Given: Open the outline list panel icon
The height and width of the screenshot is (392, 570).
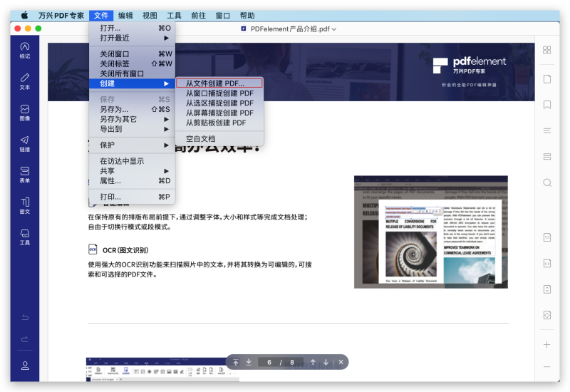Looking at the screenshot, I should pos(546,130).
